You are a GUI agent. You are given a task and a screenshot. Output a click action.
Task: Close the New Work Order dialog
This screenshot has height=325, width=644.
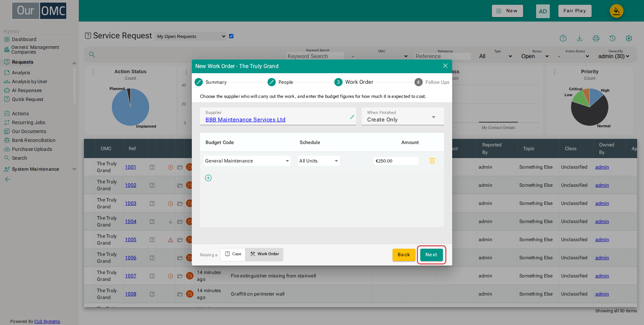pyautogui.click(x=445, y=66)
